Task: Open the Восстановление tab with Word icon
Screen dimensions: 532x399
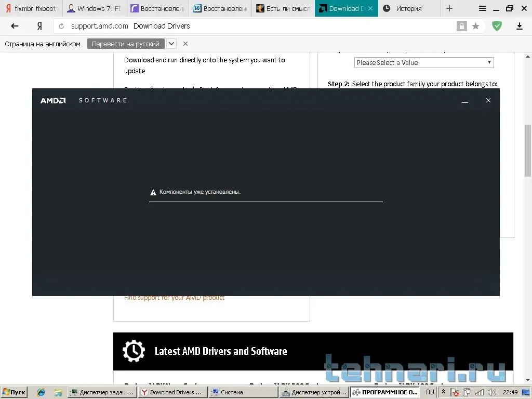Action: [x=220, y=8]
